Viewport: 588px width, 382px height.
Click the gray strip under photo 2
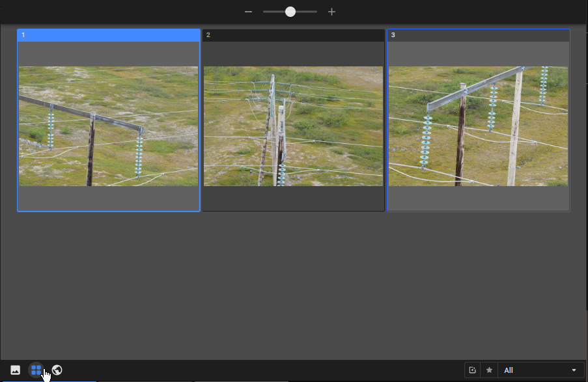coord(293,198)
